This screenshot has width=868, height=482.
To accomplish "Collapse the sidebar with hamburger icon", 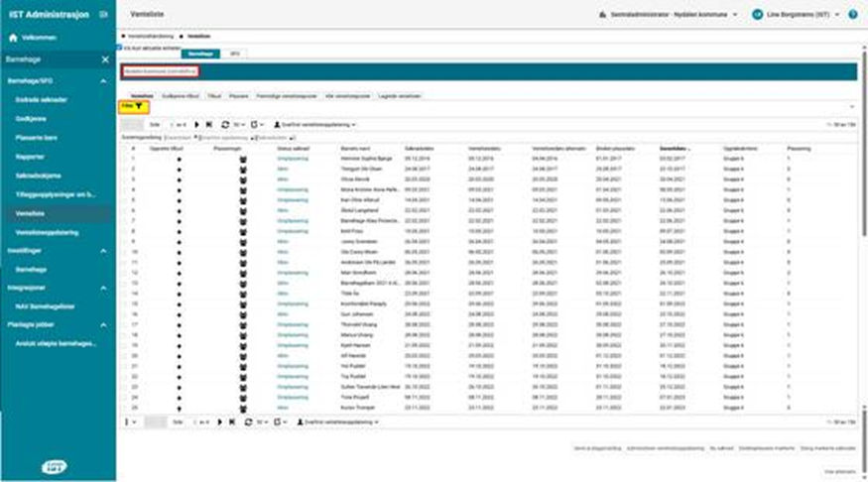I will [103, 14].
